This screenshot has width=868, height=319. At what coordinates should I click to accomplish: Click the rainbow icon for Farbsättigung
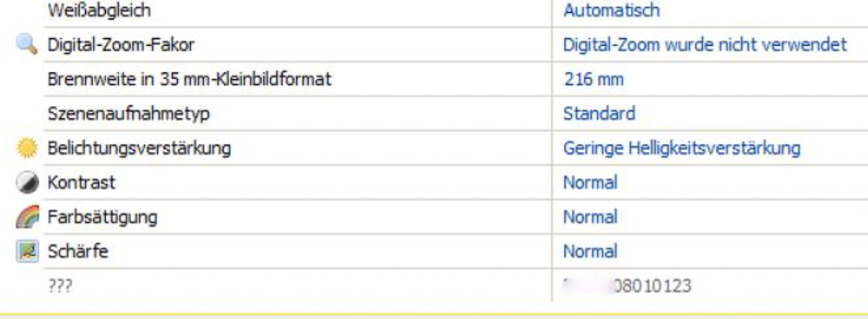click(x=27, y=217)
